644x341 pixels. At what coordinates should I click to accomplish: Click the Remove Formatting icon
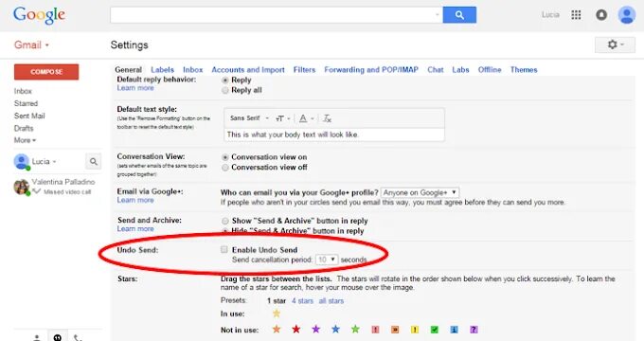click(x=327, y=118)
